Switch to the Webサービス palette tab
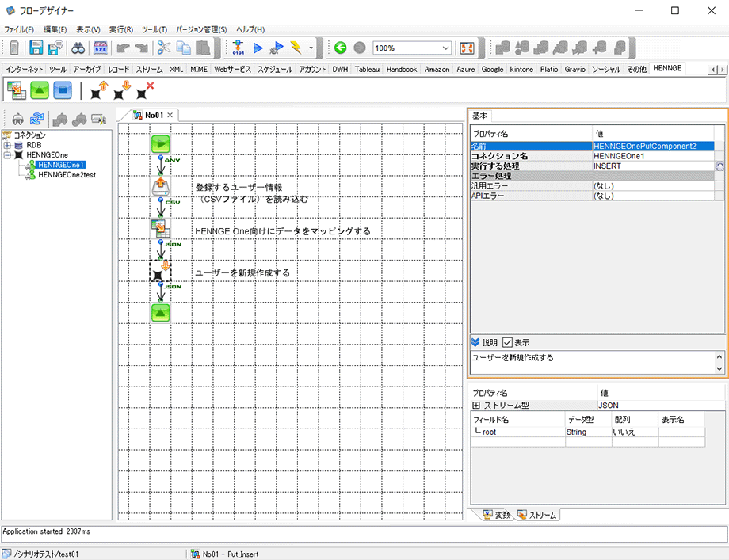This screenshot has width=729, height=560. 232,69
